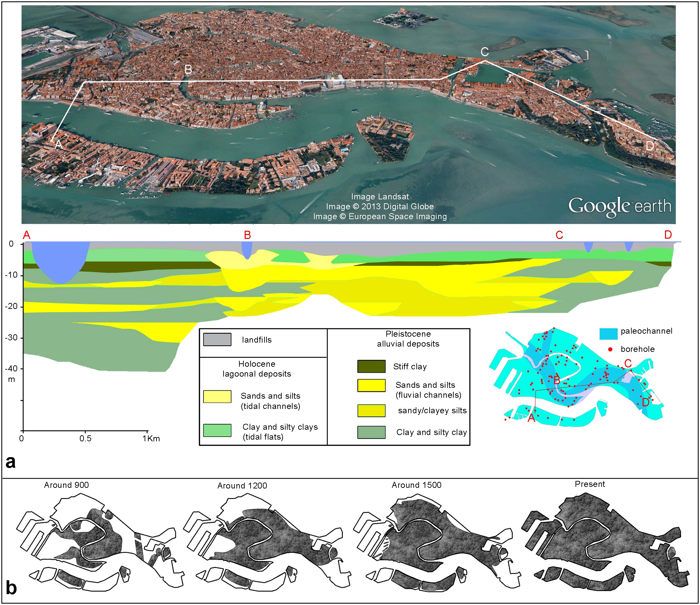Click red label B on paleochannel map
The height and width of the screenshot is (605, 700).
click(557, 380)
